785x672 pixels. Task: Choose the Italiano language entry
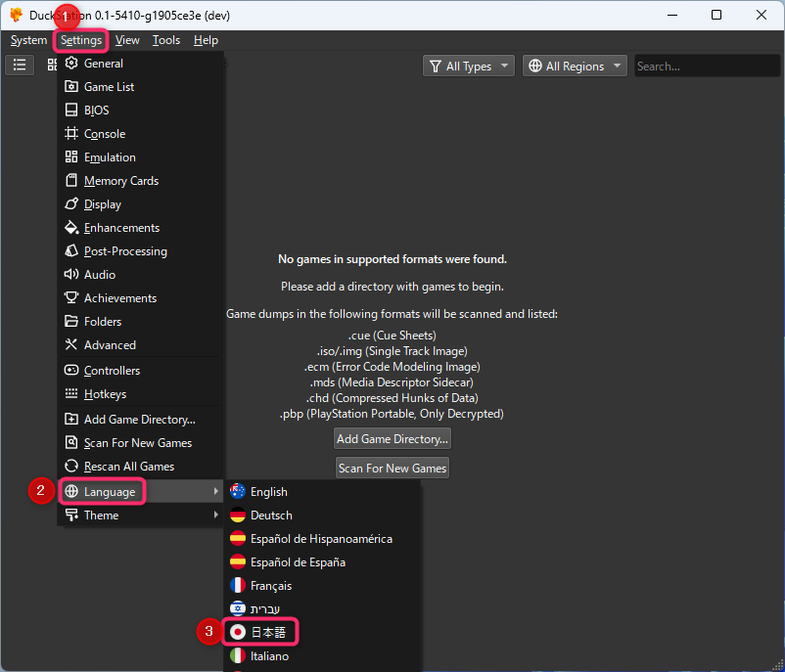tap(322, 656)
